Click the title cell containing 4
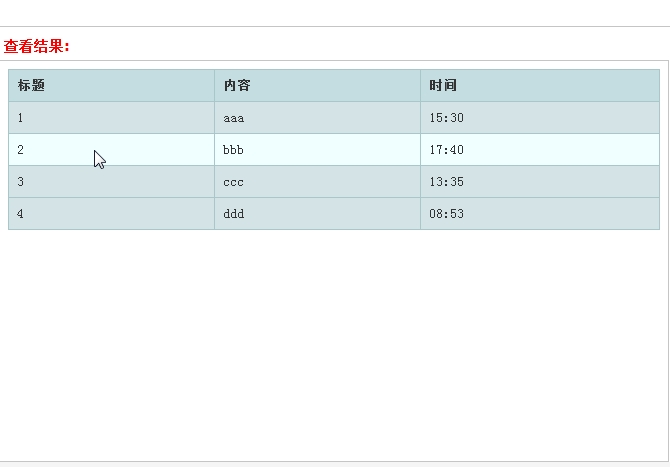Viewport: 670px width, 467px height. pyautogui.click(x=112, y=214)
